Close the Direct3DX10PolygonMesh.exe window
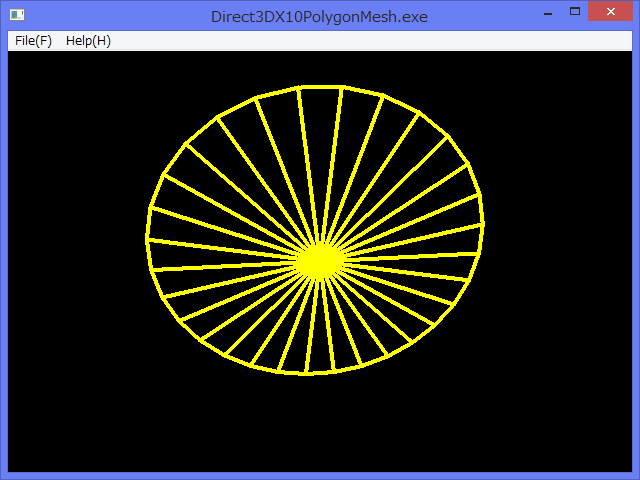640x480 pixels. (x=611, y=11)
